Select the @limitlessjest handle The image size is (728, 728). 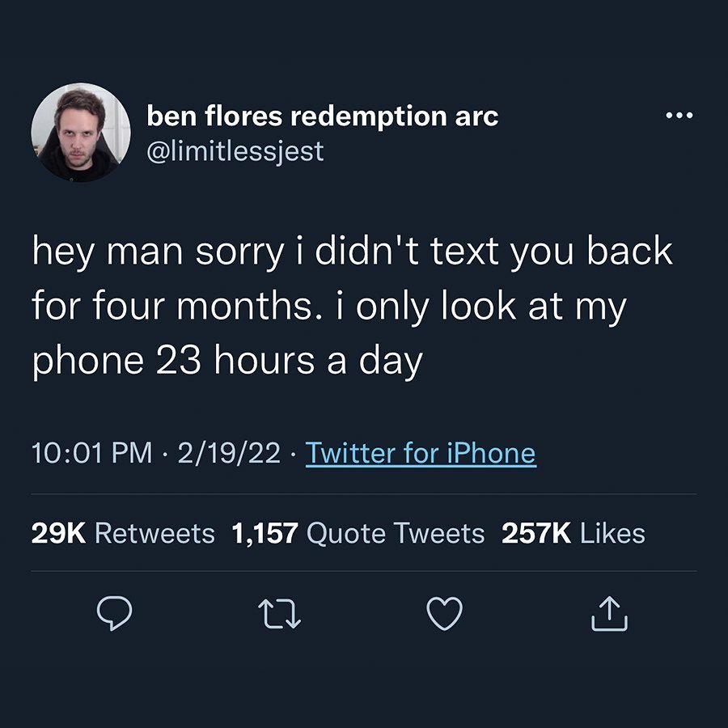(x=235, y=152)
